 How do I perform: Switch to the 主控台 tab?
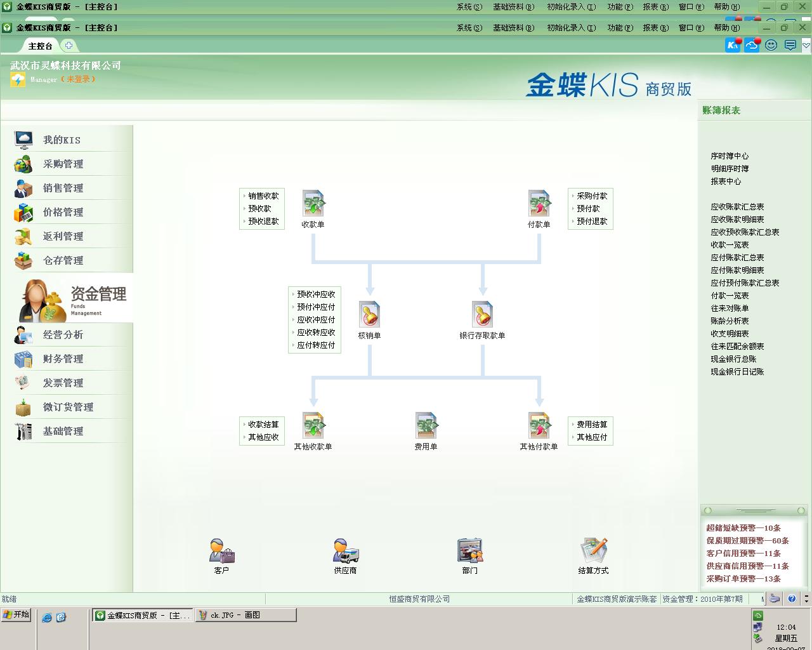[41, 46]
